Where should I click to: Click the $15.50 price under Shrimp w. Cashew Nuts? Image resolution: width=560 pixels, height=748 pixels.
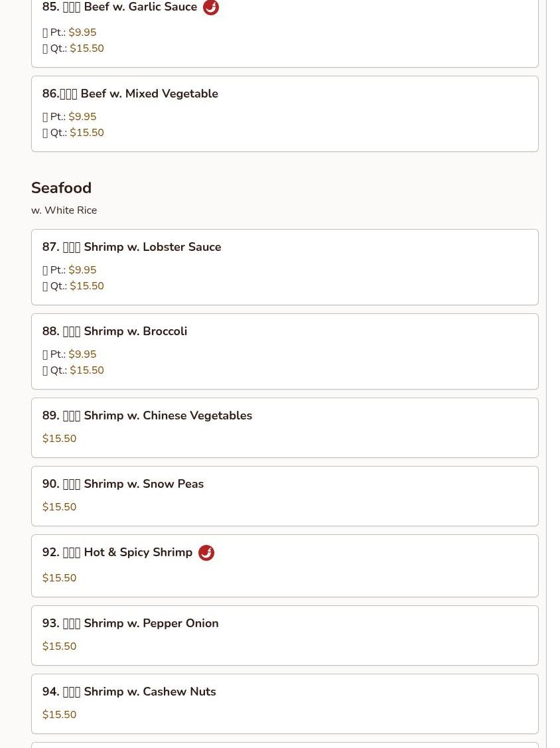coord(60,715)
